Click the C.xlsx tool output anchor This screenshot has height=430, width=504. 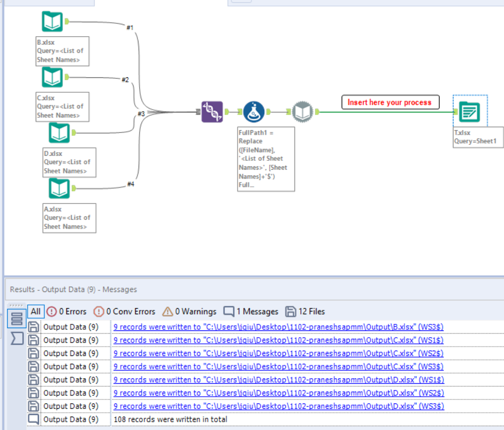(x=67, y=77)
